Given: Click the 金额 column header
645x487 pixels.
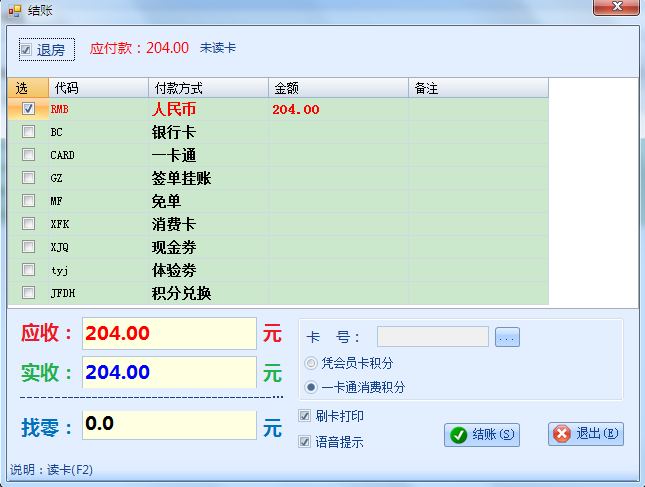Looking at the screenshot, I should point(339,88).
